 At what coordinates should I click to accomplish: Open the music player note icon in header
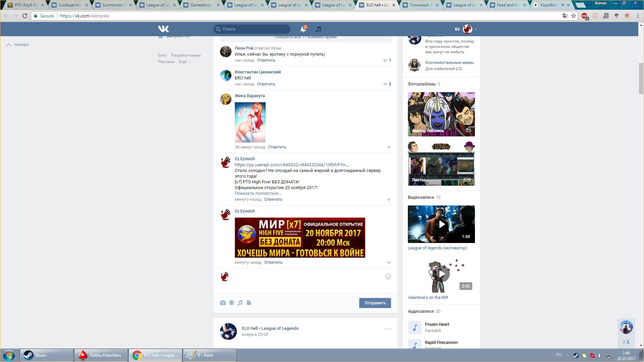point(319,29)
